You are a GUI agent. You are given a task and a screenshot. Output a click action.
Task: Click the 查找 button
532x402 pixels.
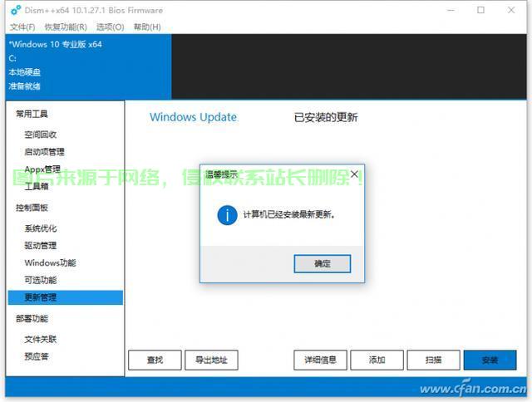(155, 360)
